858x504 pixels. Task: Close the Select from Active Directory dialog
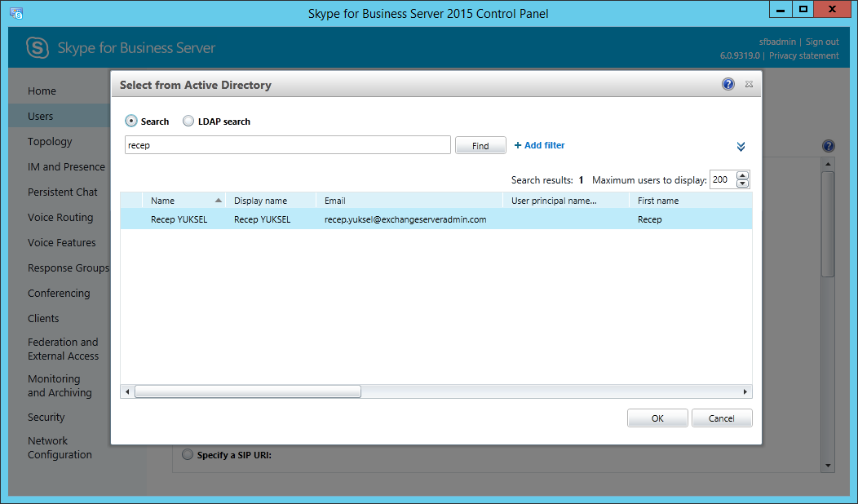(749, 84)
